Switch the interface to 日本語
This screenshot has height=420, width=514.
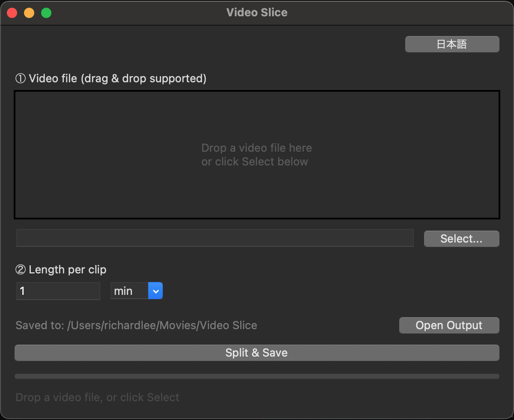tap(452, 44)
